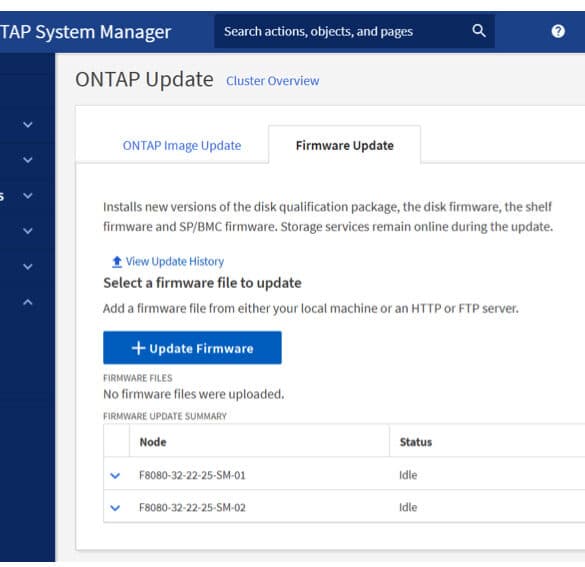Click the search magnifier icon
Viewport: 585px width, 567px height.
click(479, 31)
